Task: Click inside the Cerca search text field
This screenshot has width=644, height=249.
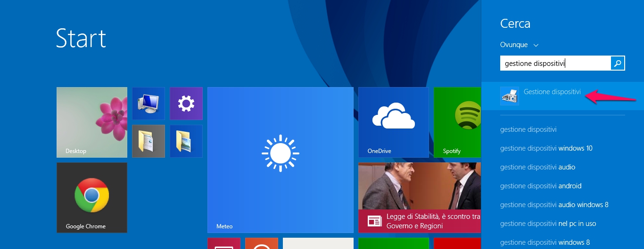Action: click(555, 63)
